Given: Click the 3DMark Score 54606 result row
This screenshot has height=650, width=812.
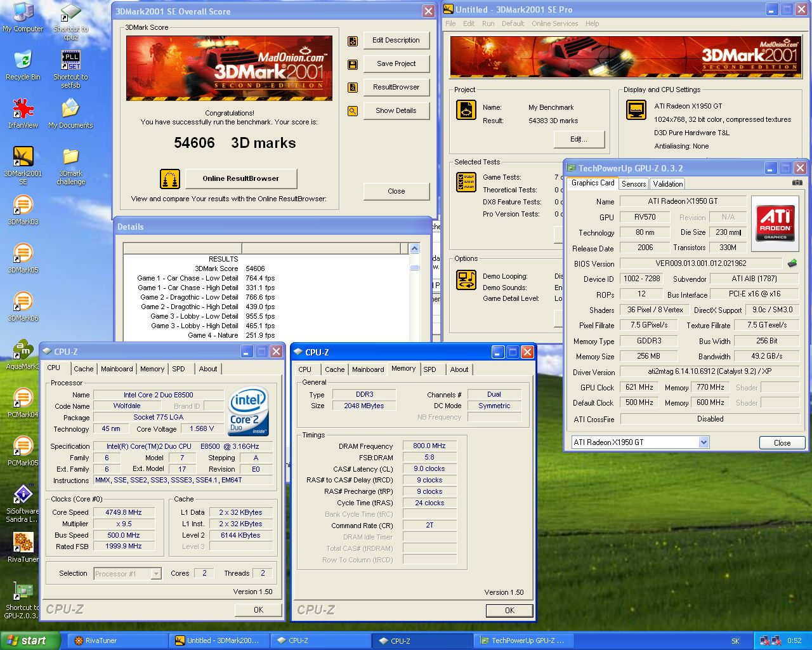Looking at the screenshot, I should point(266,269).
